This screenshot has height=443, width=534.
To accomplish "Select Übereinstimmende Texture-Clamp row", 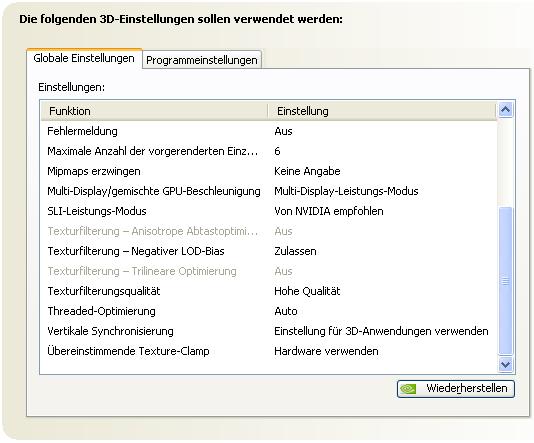I will click(x=269, y=351).
